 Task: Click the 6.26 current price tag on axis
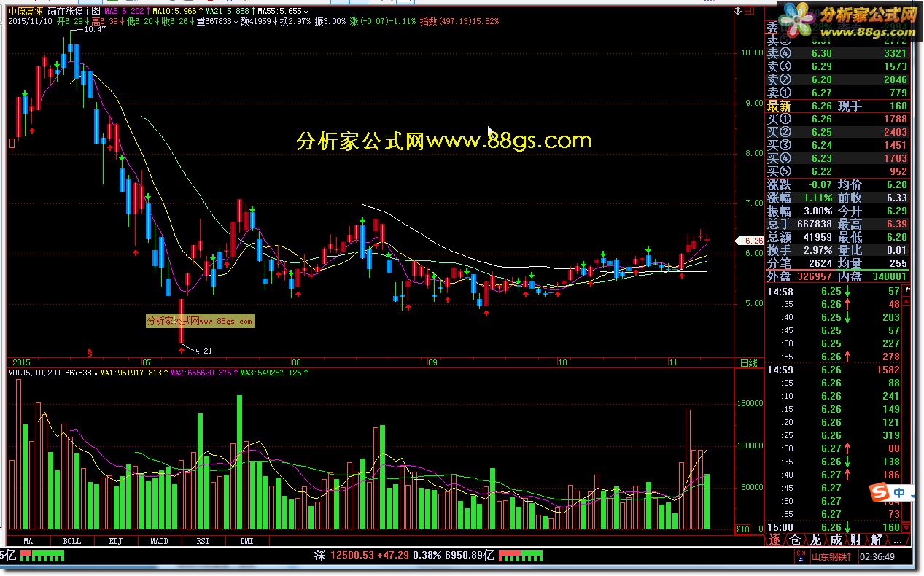coord(749,240)
